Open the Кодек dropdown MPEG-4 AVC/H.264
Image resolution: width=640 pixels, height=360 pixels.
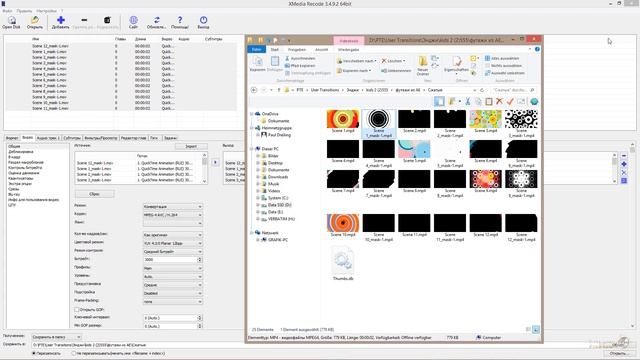[x=172, y=215]
